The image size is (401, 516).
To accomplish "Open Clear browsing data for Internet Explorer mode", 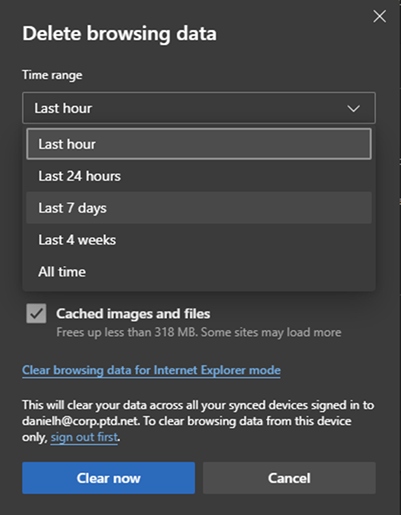I will pyautogui.click(x=151, y=370).
